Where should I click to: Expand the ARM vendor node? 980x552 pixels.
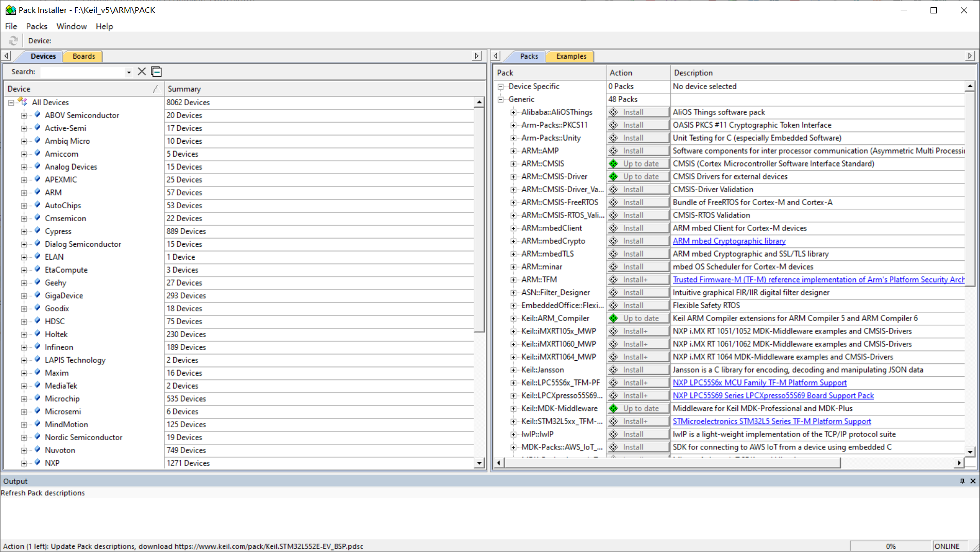pos(24,193)
